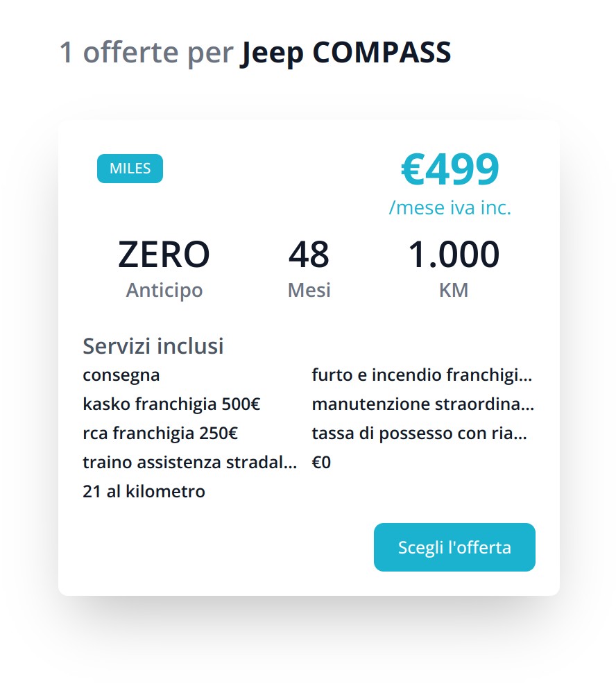Image resolution: width=616 pixels, height=686 pixels.
Task: Click the €0 cost value
Action: [x=321, y=462]
